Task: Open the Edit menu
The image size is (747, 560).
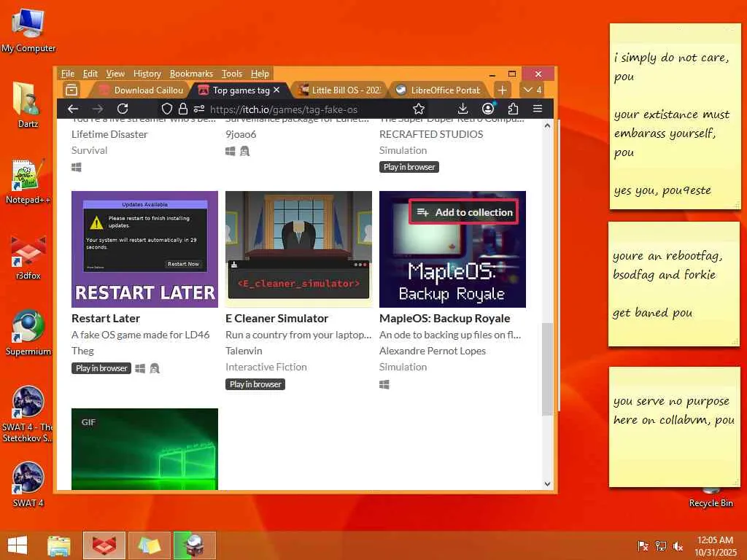Action: click(x=90, y=74)
